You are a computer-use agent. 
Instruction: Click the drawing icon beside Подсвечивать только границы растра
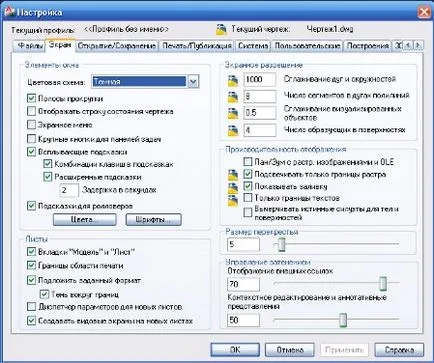click(x=233, y=175)
